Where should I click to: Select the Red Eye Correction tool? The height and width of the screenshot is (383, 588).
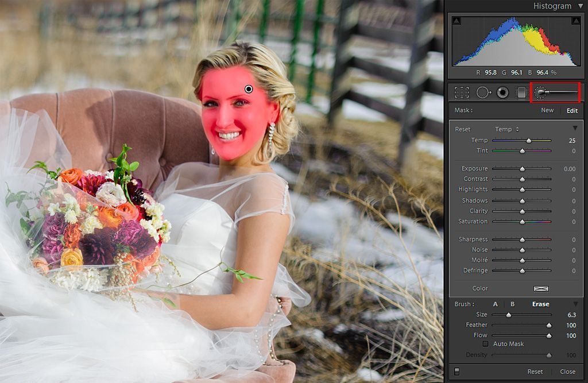point(502,92)
